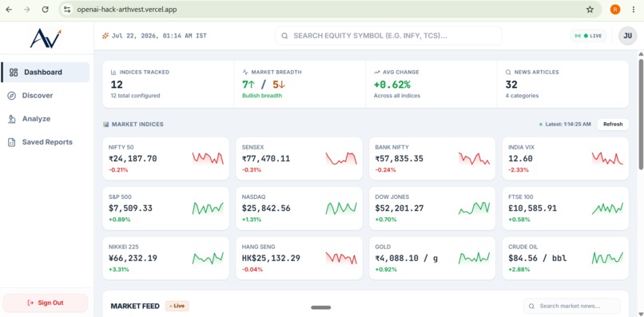
Task: Open the GOLD price card
Action: [x=432, y=259]
